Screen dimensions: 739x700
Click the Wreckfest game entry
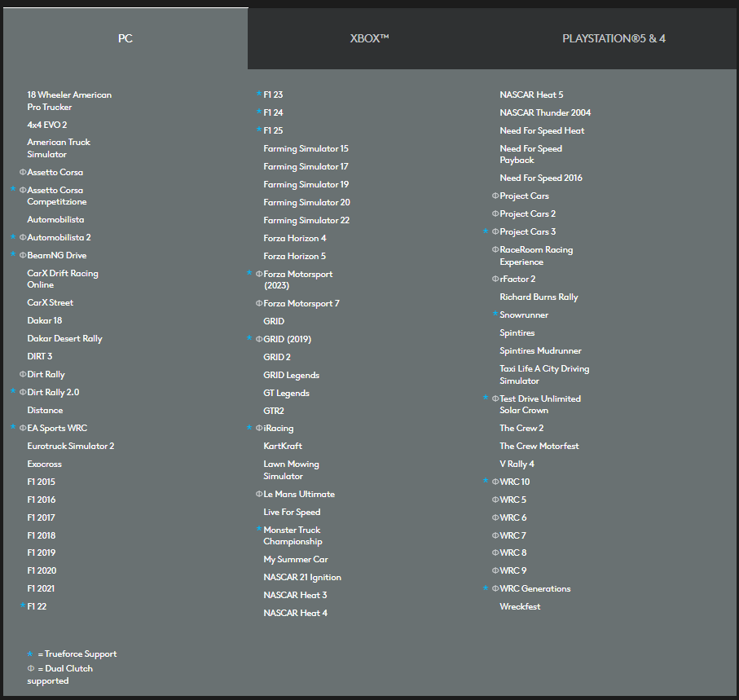pyautogui.click(x=520, y=606)
